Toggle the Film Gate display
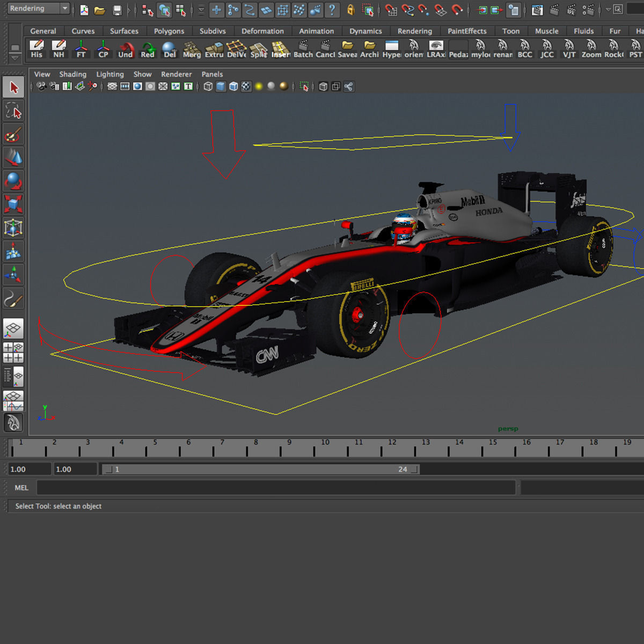This screenshot has width=644, height=644. (125, 86)
